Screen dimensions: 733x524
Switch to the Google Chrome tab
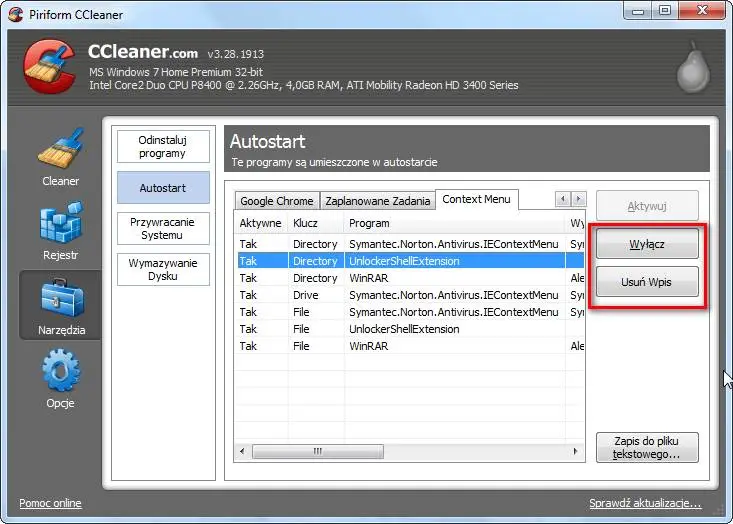click(277, 201)
